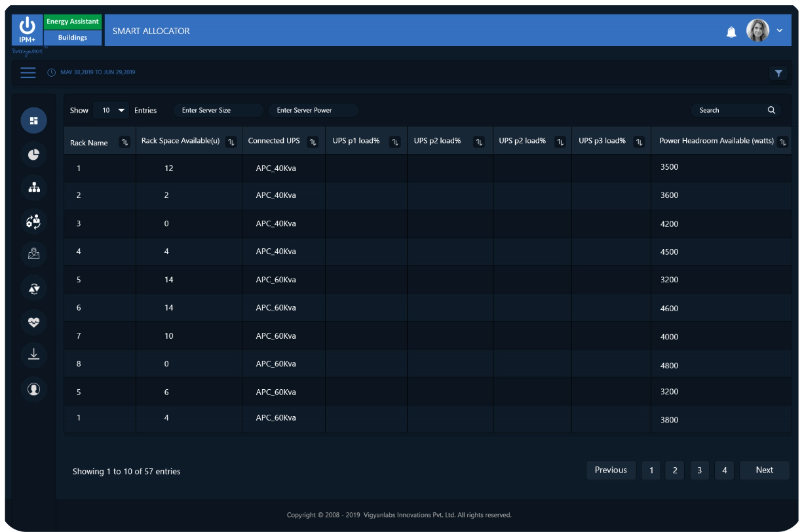Viewport: 804px width, 532px height.
Task: Sort by Rack Name column
Action: pos(124,142)
